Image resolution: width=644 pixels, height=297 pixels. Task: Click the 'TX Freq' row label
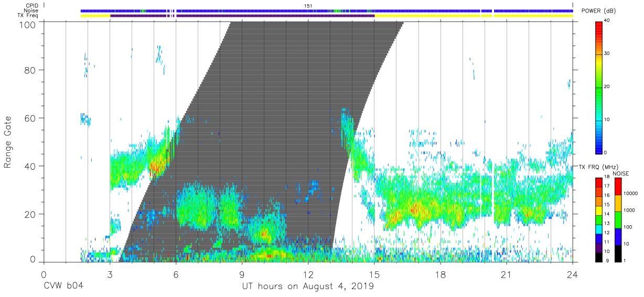coord(29,16)
